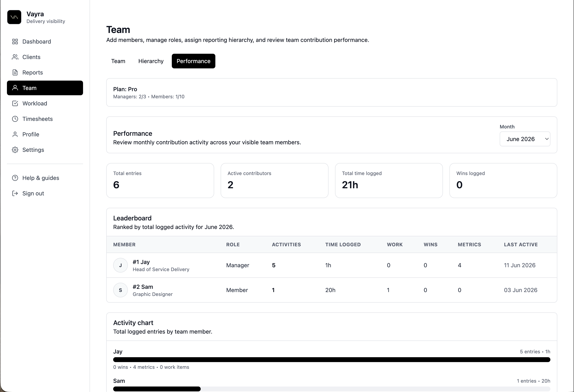
Task: Open the Dashboard page
Action: pyautogui.click(x=45, y=42)
